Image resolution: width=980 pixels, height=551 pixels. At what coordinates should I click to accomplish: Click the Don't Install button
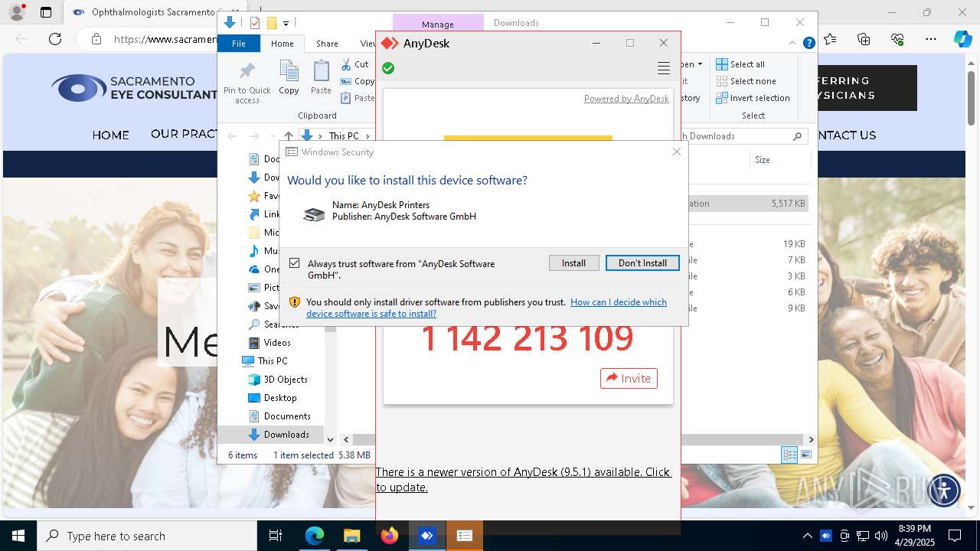[x=642, y=262]
